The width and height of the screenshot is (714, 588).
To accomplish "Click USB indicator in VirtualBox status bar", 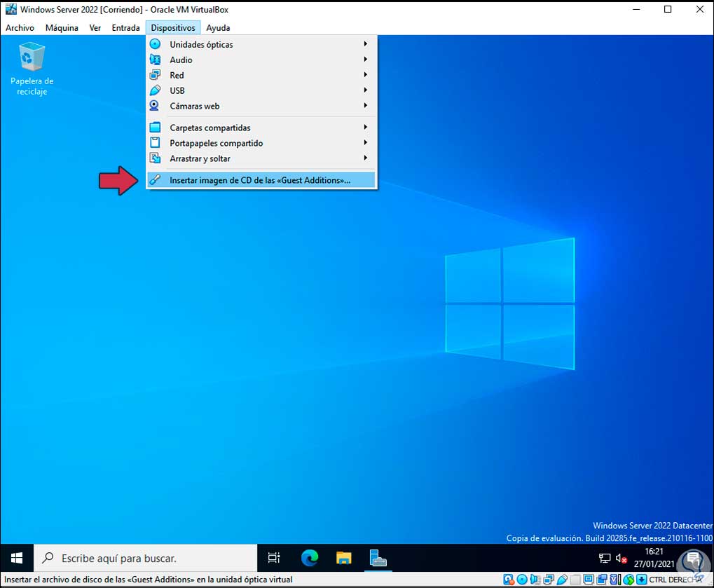I will click(x=562, y=580).
